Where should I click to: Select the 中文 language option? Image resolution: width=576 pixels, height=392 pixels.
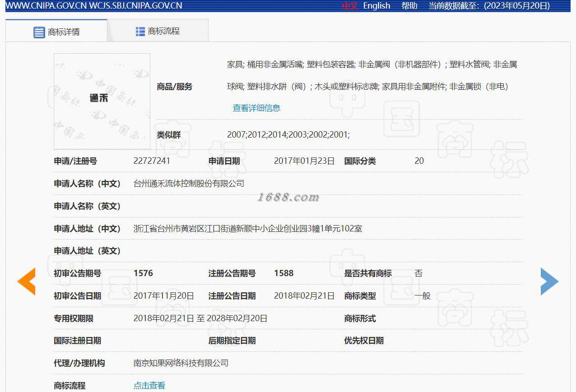(350, 5)
